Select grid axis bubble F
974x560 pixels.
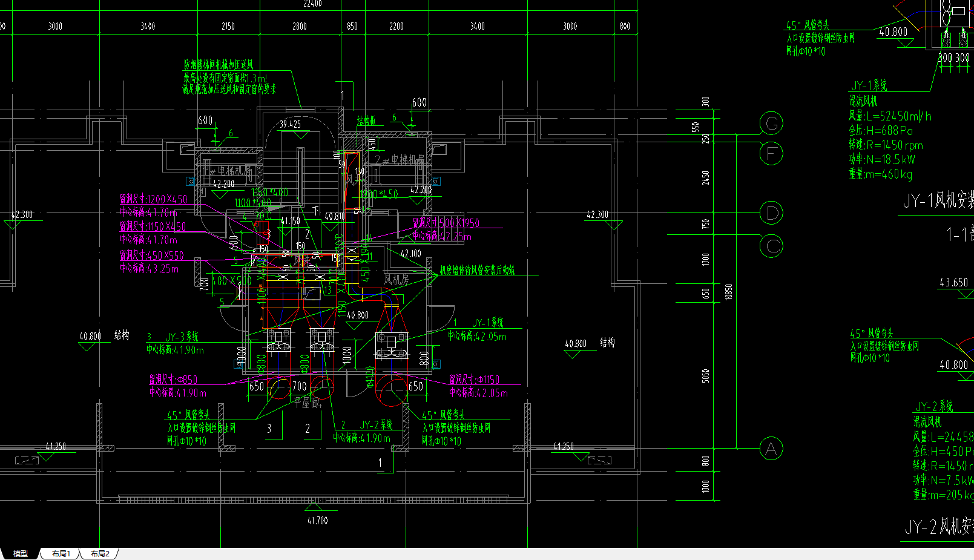[x=771, y=153]
